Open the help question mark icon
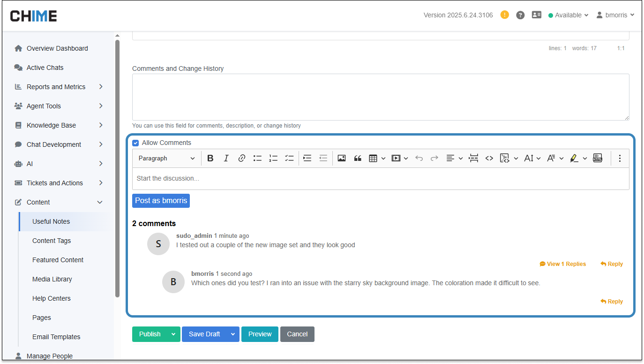 (x=520, y=15)
